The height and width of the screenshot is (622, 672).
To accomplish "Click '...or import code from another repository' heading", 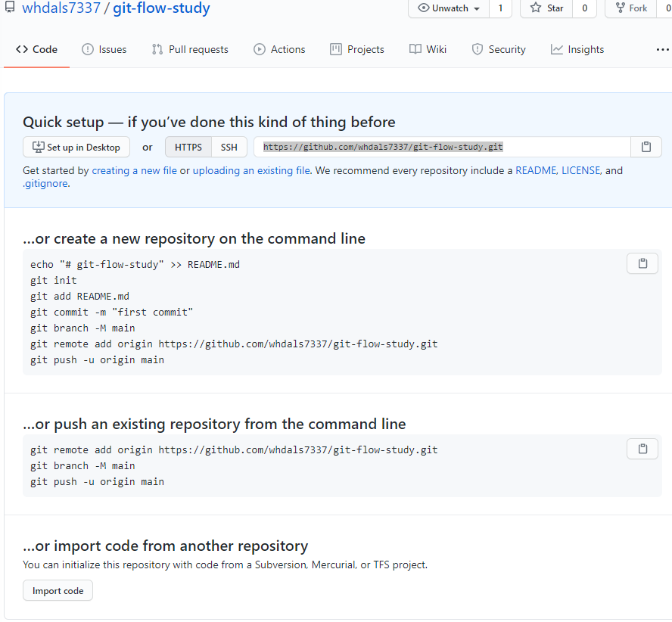I will (166, 546).
